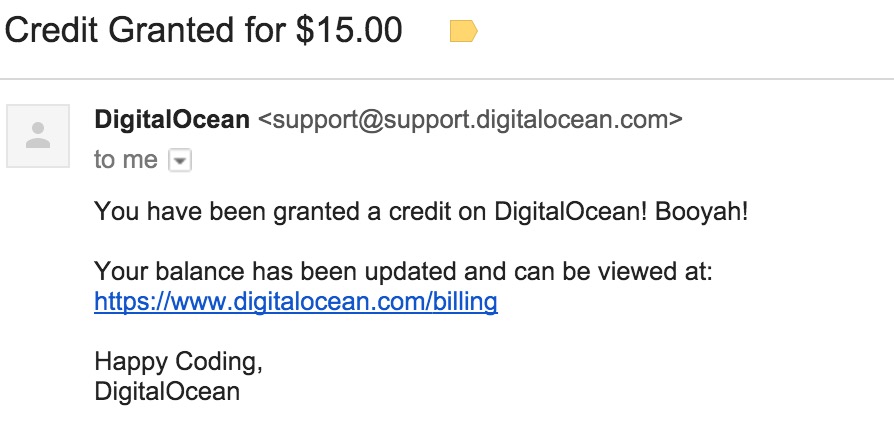
Task: Click "Your balance has been updated" line
Action: pos(404,271)
